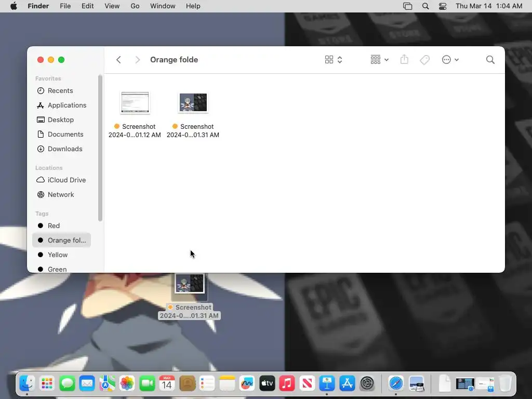Open Freeform from the Dock
The image size is (532, 399).
tap(247, 384)
